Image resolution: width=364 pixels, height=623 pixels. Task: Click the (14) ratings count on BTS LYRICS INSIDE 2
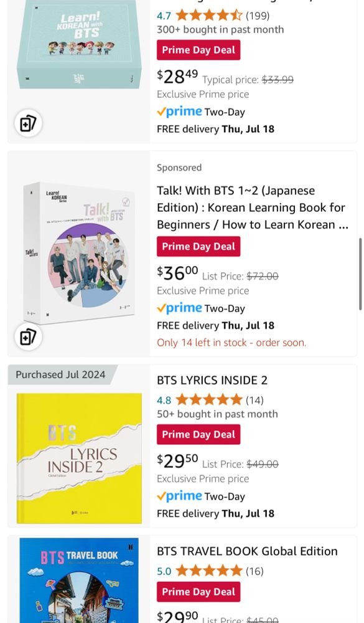pyautogui.click(x=254, y=400)
